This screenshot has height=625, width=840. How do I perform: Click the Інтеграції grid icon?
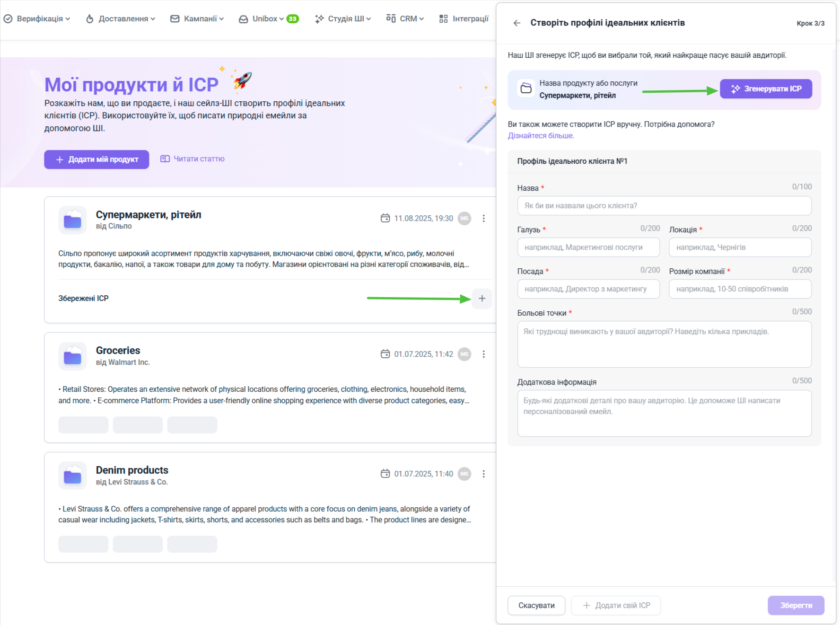[x=444, y=19]
